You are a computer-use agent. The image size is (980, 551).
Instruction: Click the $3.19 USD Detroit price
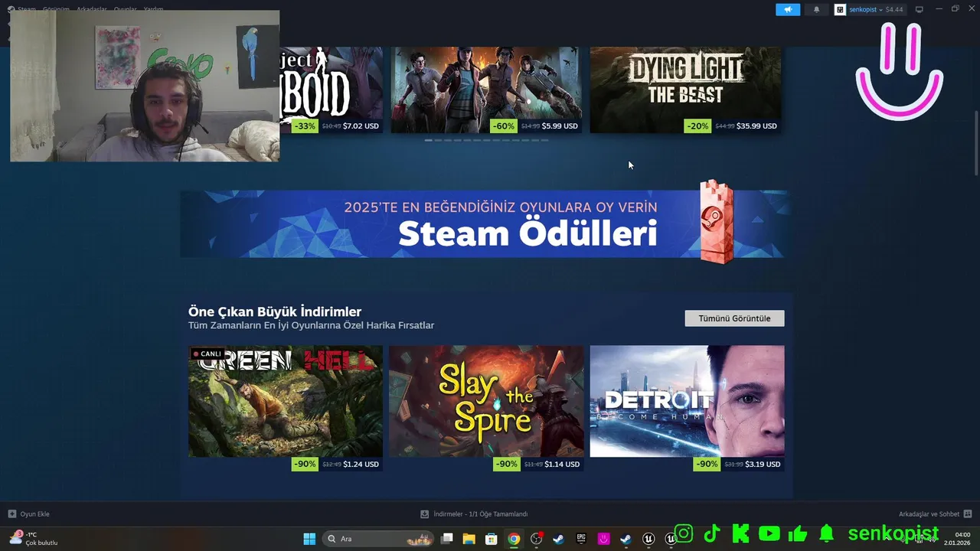click(x=763, y=465)
